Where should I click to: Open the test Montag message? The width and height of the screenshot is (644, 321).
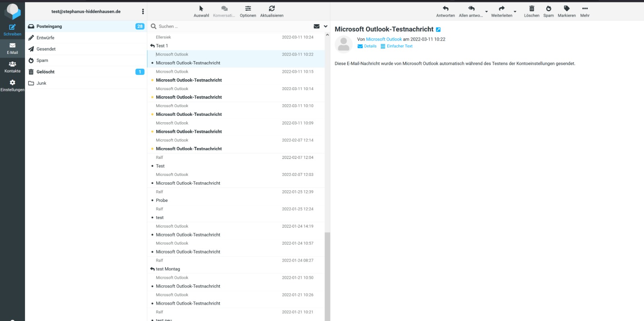click(x=236, y=265)
